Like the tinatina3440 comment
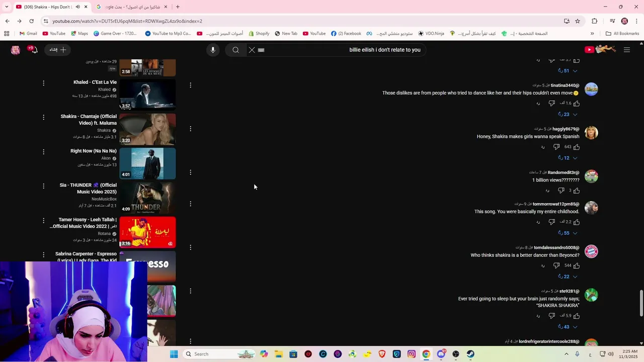The width and height of the screenshot is (644, 362). [x=577, y=104]
